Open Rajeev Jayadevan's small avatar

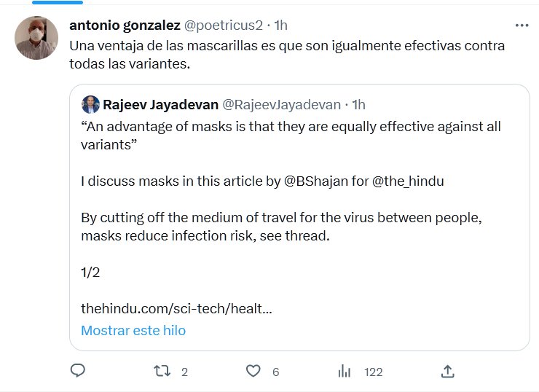tap(90, 104)
